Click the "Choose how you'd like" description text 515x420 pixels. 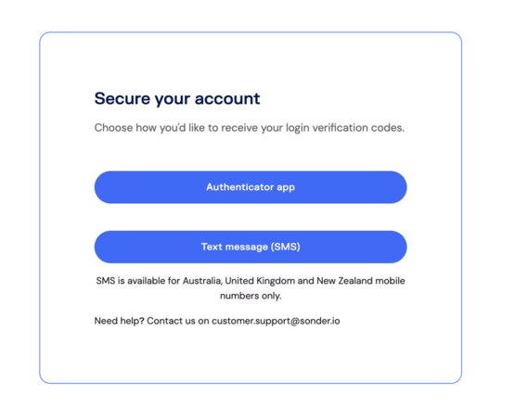250,128
